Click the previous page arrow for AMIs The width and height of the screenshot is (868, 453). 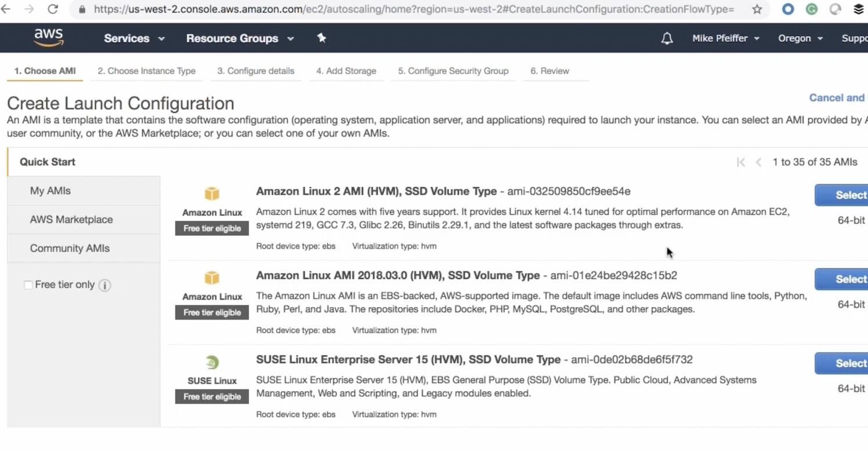click(x=759, y=162)
